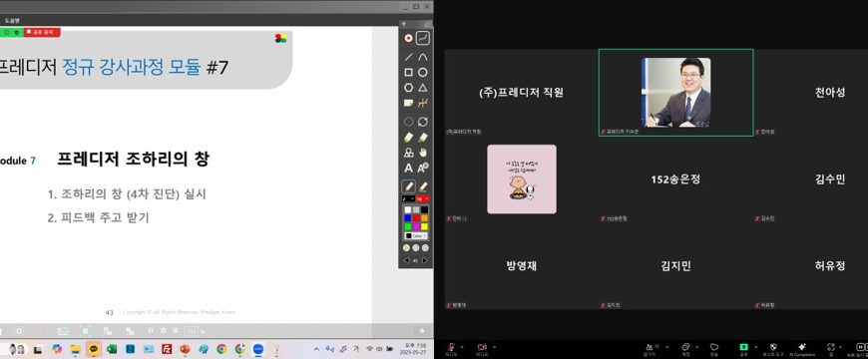
Task: Select the speaker video with green border
Action: [675, 93]
